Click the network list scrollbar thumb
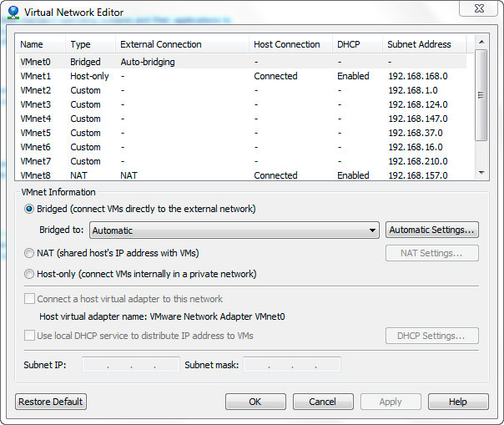The image size is (504, 425). click(481, 95)
